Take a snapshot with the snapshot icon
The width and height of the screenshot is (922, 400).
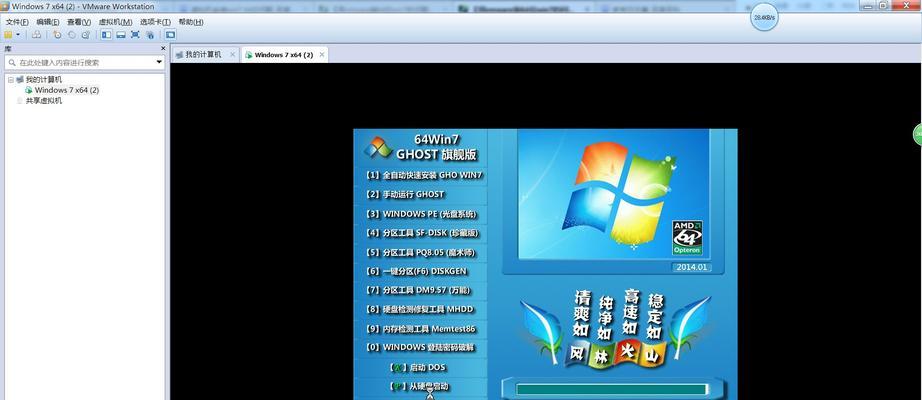tap(57, 35)
